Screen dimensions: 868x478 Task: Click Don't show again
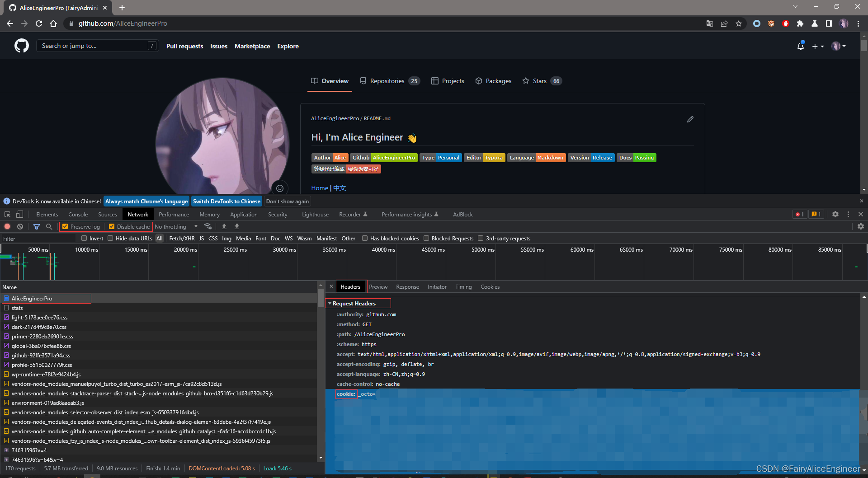(x=288, y=202)
